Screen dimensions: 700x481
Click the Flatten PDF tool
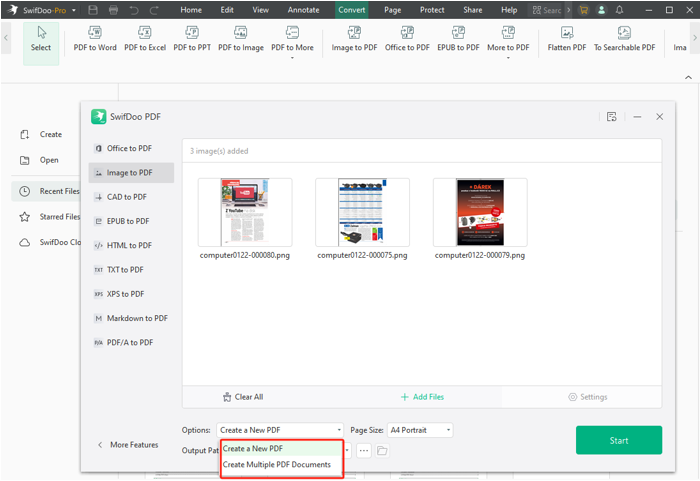(567, 39)
